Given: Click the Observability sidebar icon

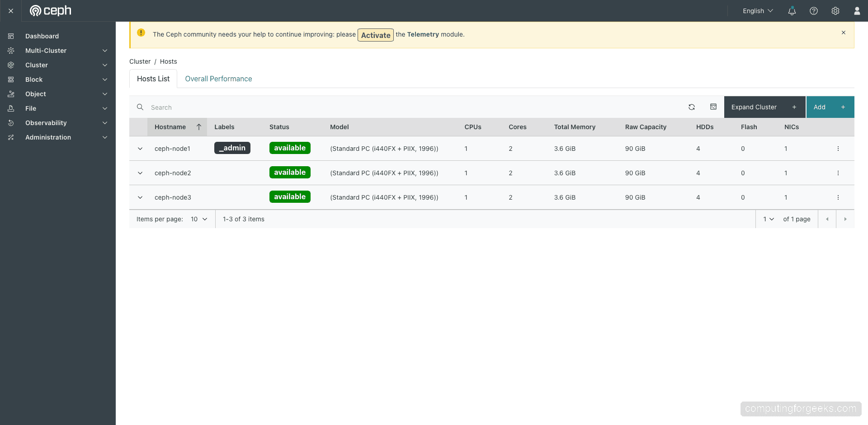Looking at the screenshot, I should (x=11, y=123).
